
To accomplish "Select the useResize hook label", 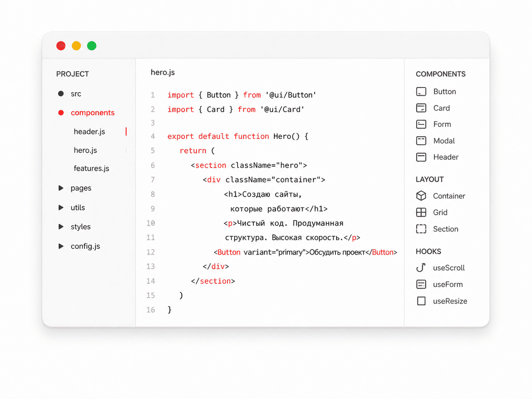I will point(450,301).
